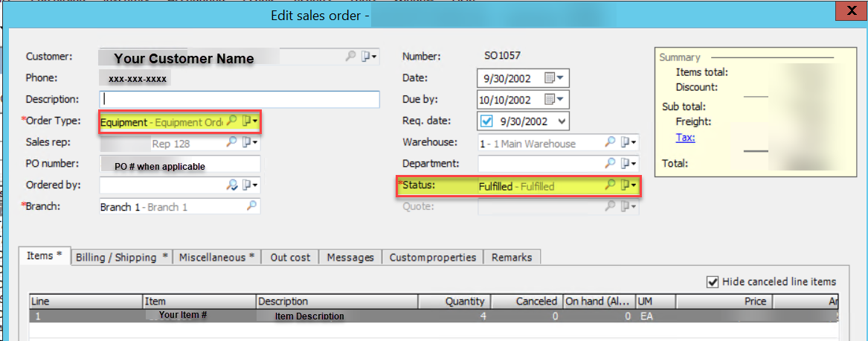Click the Branch lookup magnifier icon
Viewport: 868px width, 341px height.
[x=251, y=206]
